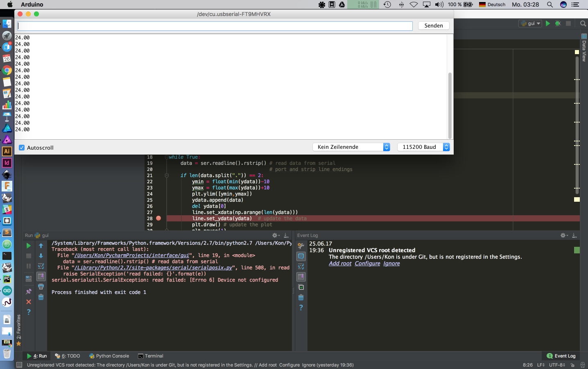This screenshot has height=369, width=588.
Task: Toggle soft-wrap in the Run console
Action: [x=41, y=266]
